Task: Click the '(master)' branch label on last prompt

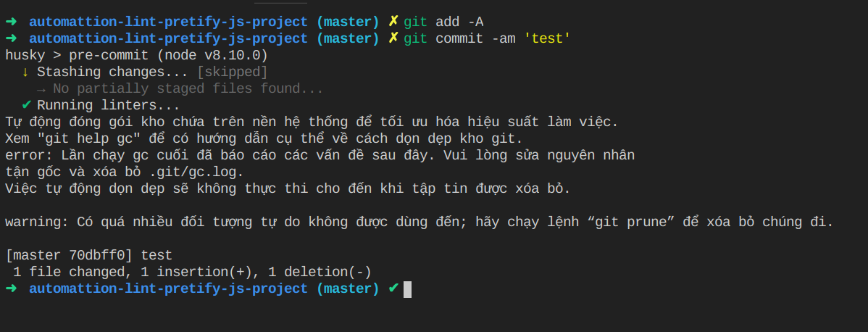Action: pyautogui.click(x=349, y=289)
